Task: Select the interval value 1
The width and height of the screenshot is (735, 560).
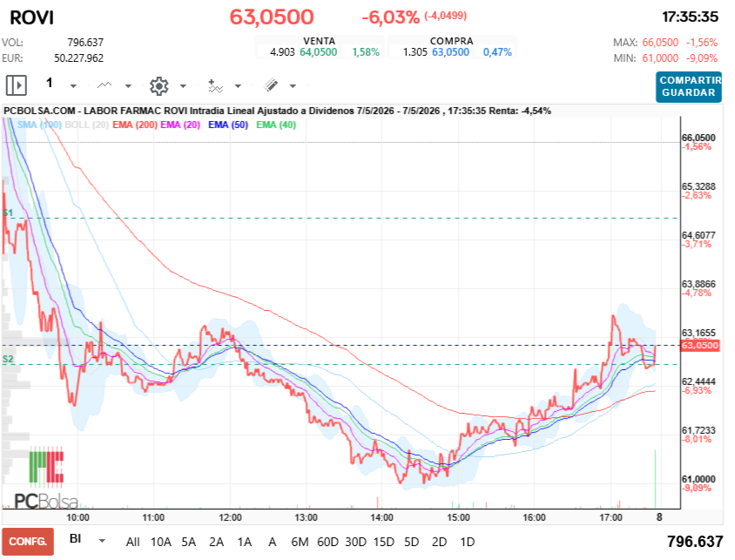Action: click(50, 83)
